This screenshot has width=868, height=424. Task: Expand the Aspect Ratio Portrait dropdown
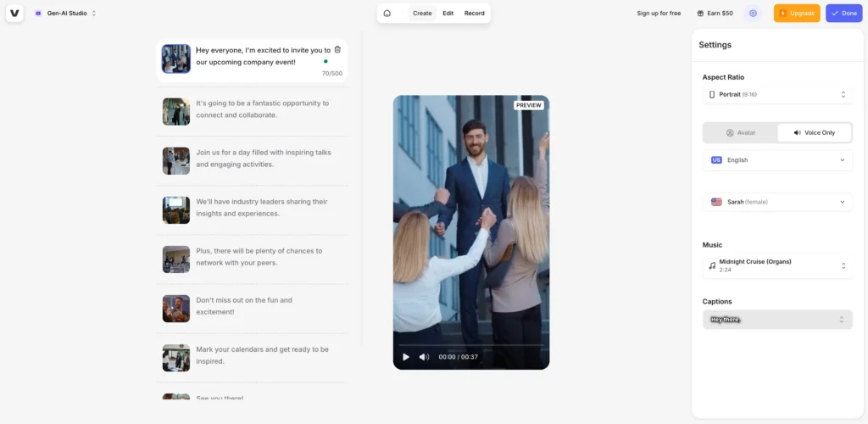[777, 94]
